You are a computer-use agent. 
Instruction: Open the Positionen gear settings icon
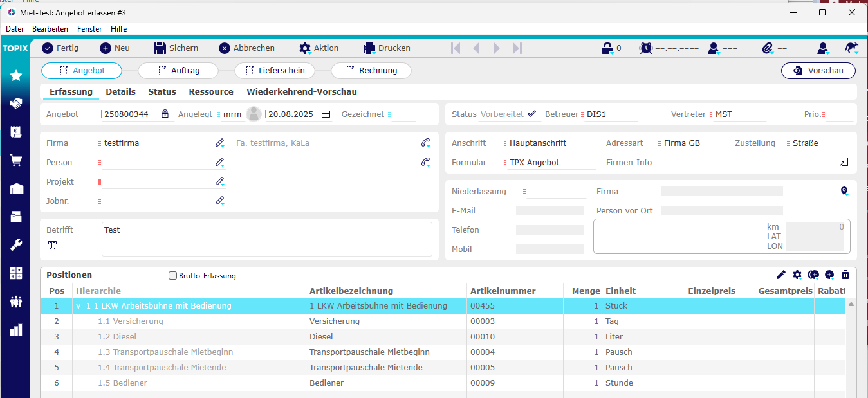(x=798, y=275)
